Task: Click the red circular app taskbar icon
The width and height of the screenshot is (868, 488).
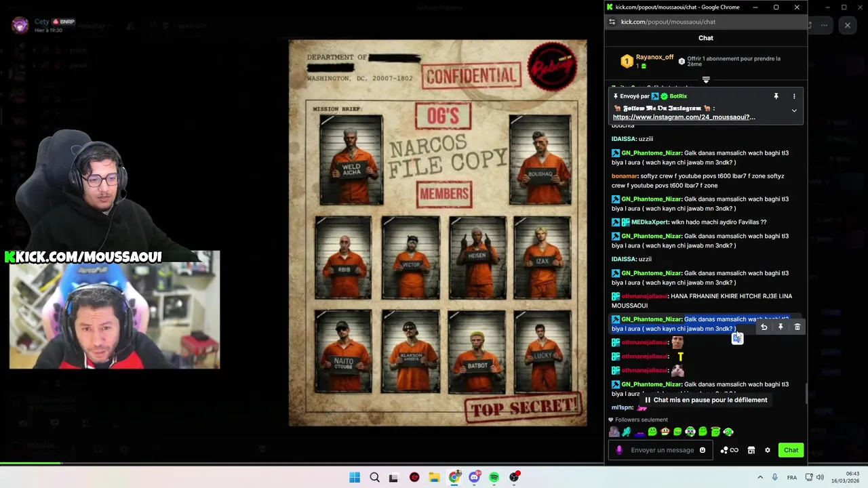Action: 414,477
